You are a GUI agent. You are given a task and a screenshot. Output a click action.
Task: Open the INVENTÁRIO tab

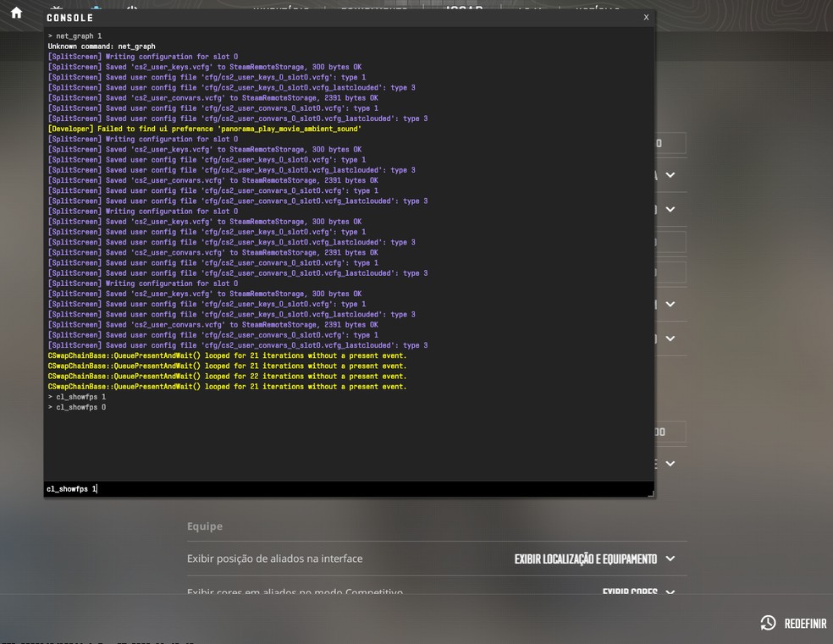(281, 10)
